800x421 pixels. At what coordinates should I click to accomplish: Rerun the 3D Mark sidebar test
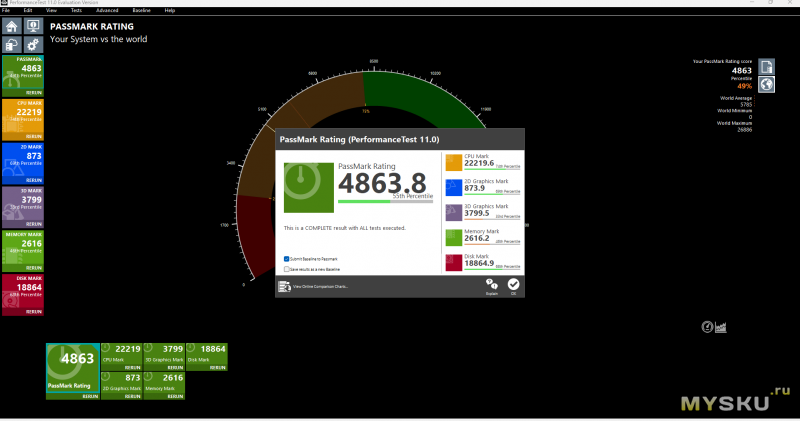click(x=34, y=225)
